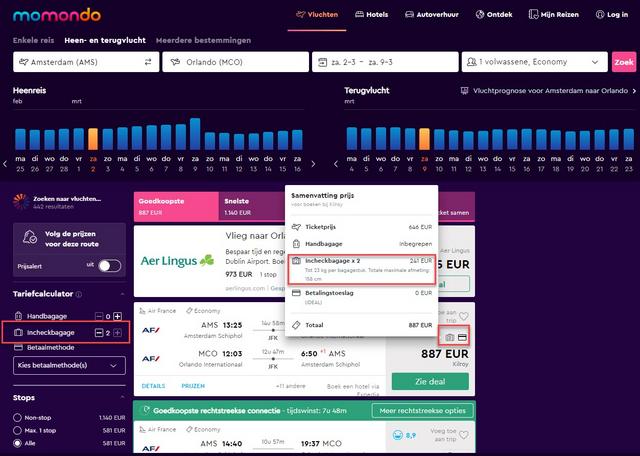
Task: Open the Hotels tab
Action: [371, 15]
